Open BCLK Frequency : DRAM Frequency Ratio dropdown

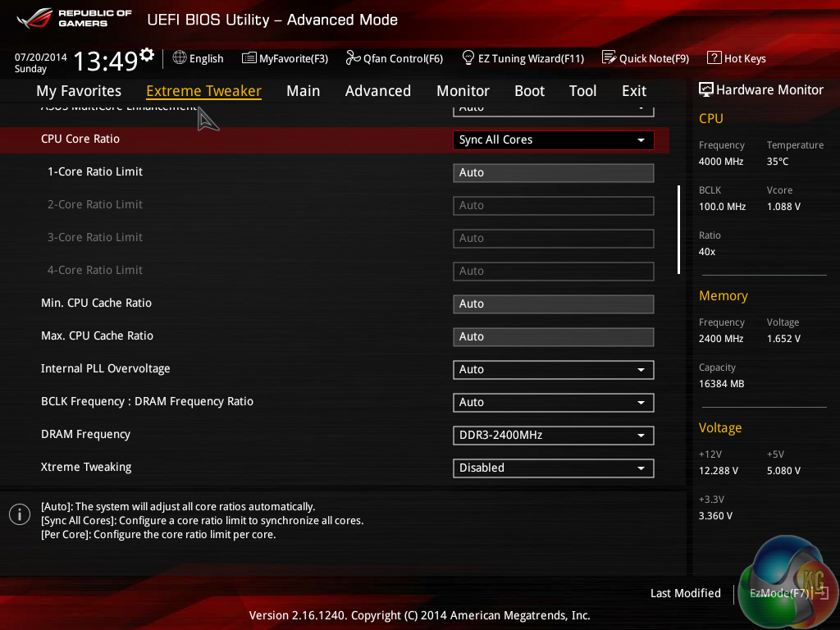coord(554,402)
